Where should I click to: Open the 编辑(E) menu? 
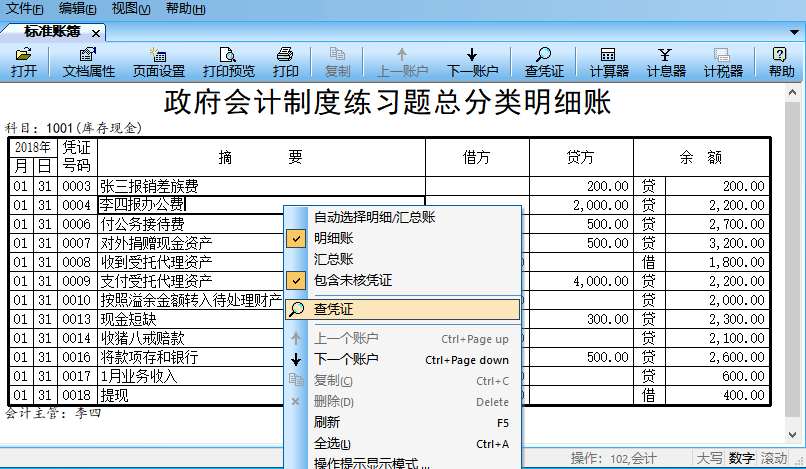pyautogui.click(x=78, y=9)
